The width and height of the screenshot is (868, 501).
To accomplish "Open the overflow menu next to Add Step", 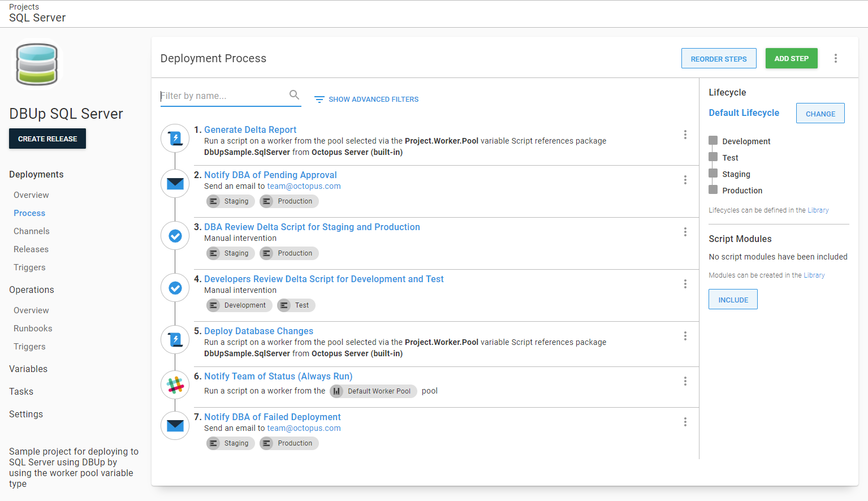I will point(835,58).
